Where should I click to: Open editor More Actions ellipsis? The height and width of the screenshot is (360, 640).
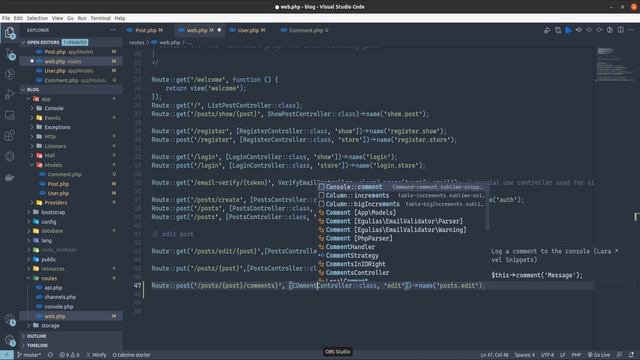[631, 30]
